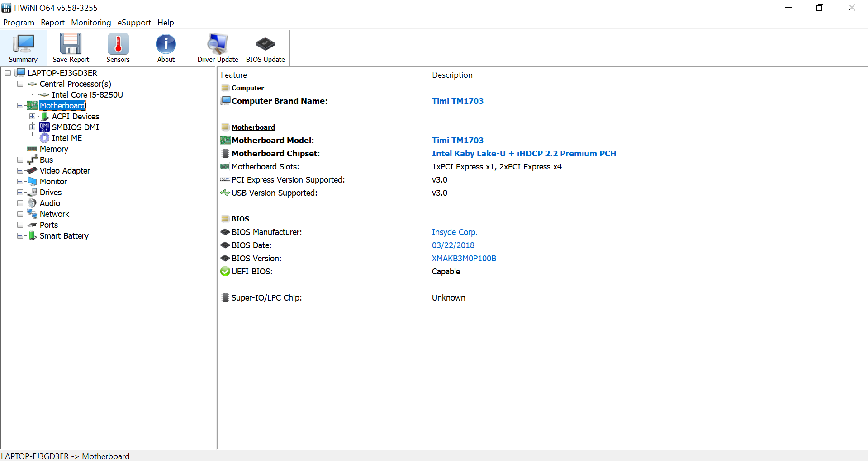The image size is (868, 461).
Task: Click the Network tree icon
Action: 32,214
